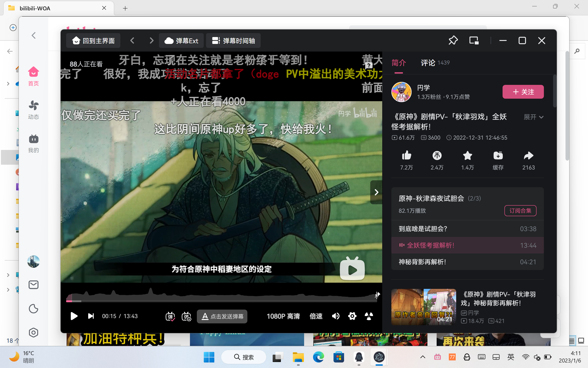Open danmaku settings icon
The width and height of the screenshot is (588, 368).
pyautogui.click(x=186, y=316)
